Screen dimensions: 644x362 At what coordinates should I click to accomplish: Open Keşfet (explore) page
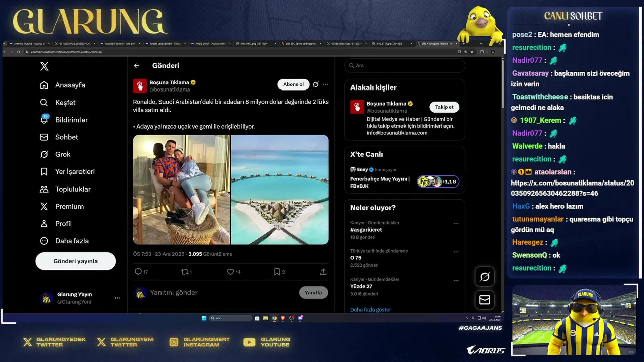coord(58,103)
